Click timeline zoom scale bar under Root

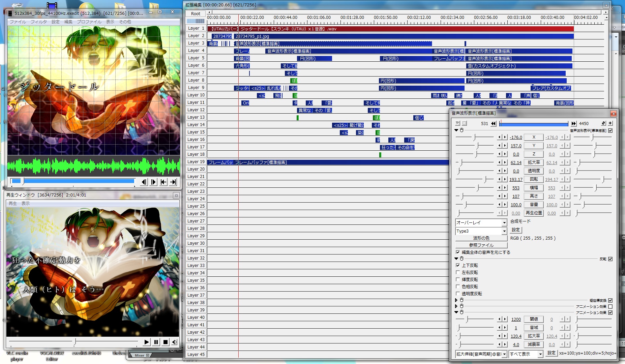coord(196,21)
